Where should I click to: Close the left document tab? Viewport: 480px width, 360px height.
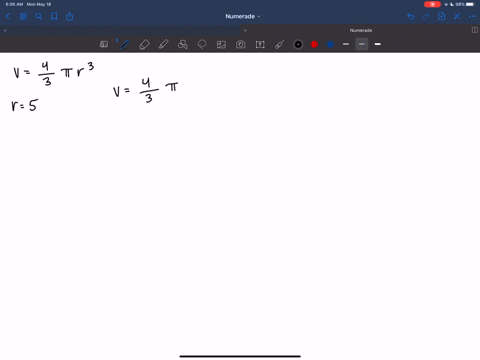(x=5, y=30)
